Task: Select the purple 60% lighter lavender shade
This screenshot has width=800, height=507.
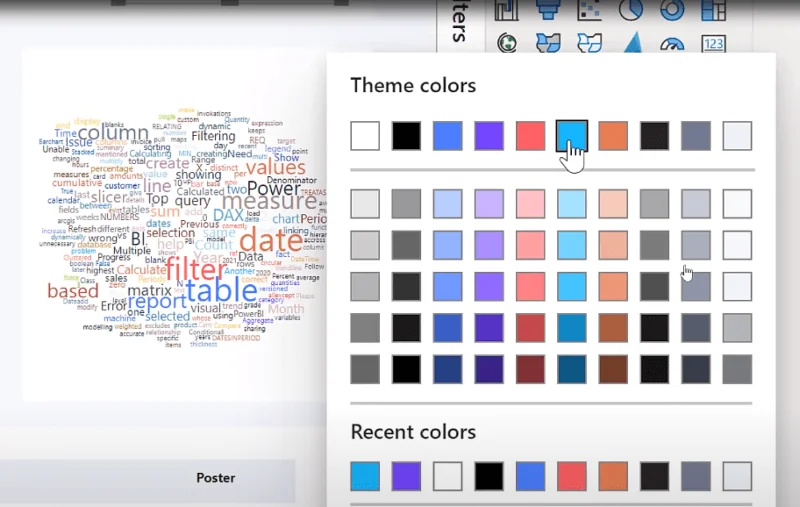Action: [x=489, y=204]
